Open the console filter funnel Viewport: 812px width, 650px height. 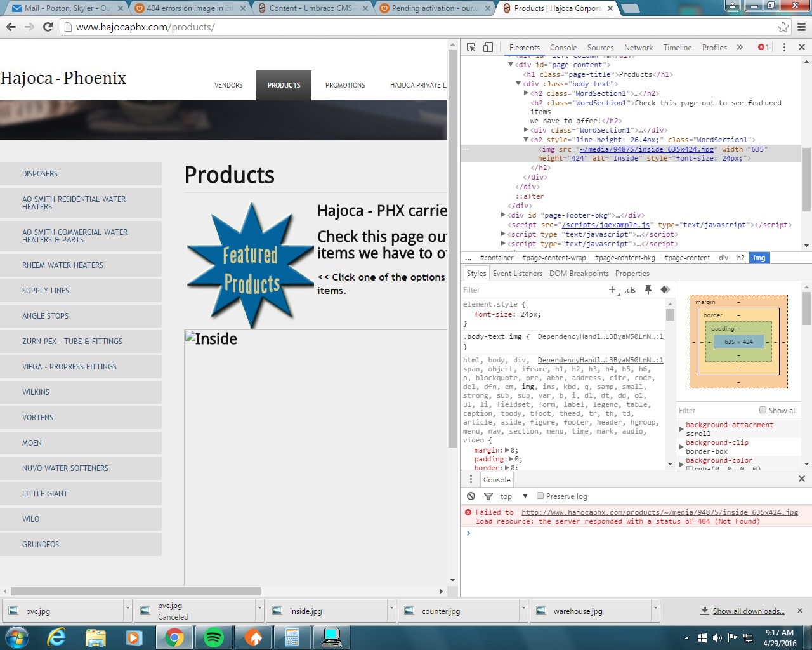tap(488, 496)
